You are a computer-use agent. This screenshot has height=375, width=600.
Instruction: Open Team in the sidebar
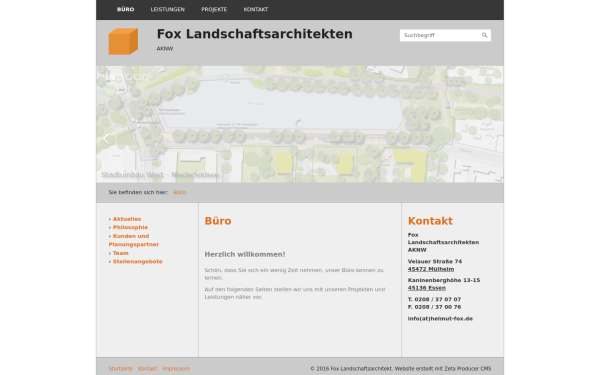pos(121,253)
